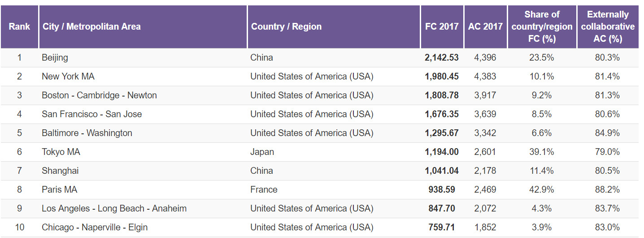Click Chicago - Naperville - Elgin
The width and height of the screenshot is (644, 238).
pyautogui.click(x=95, y=227)
